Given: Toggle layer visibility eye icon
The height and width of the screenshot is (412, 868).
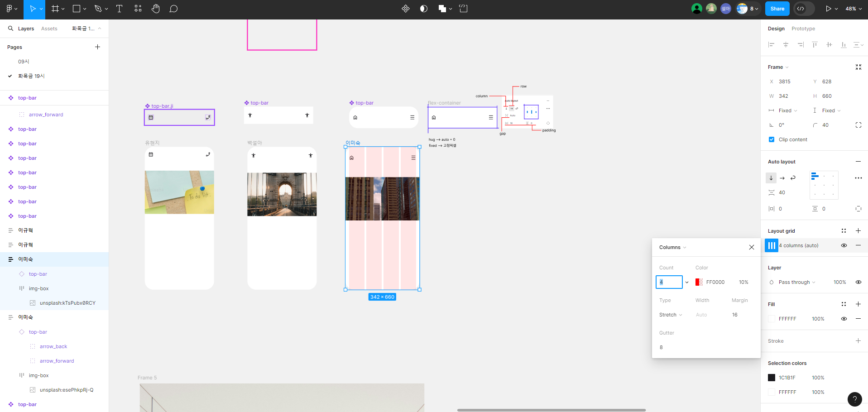Looking at the screenshot, I should point(858,282).
